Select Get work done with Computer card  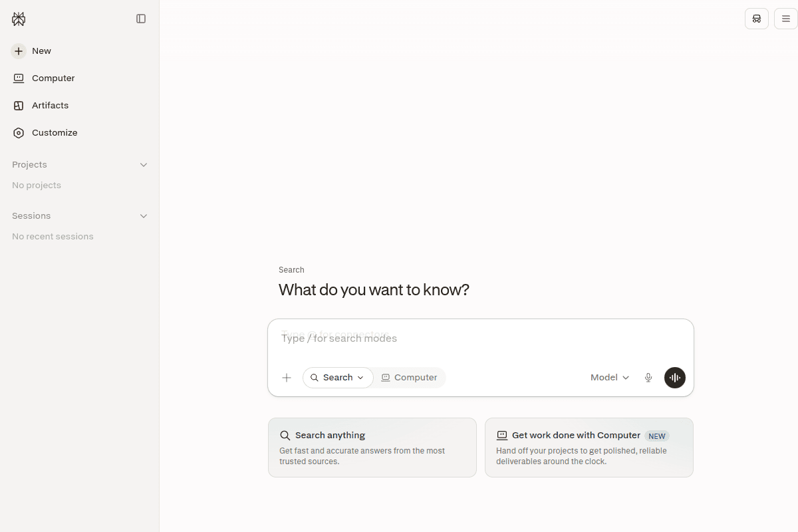click(589, 448)
